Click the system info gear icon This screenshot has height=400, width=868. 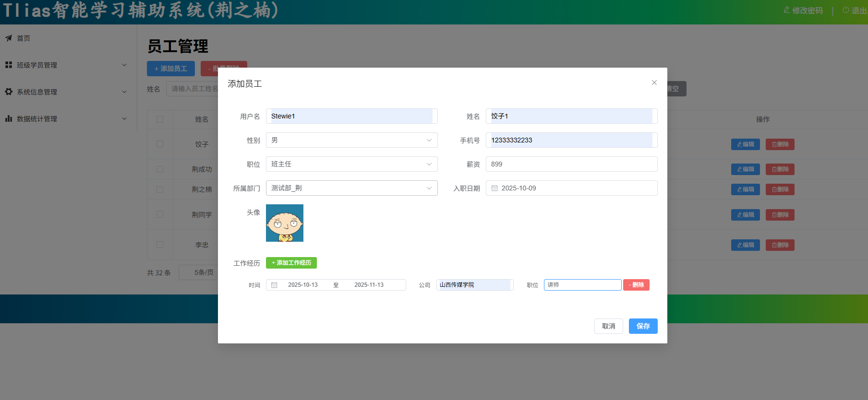[9, 92]
